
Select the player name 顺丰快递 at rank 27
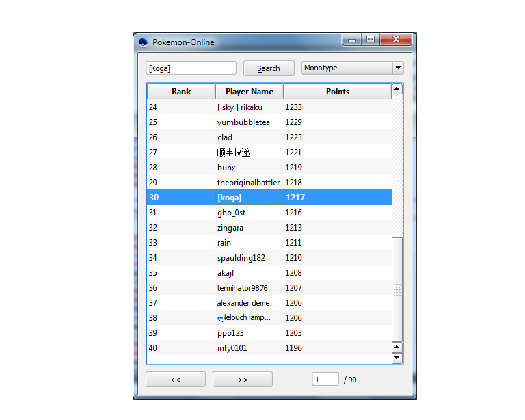point(233,153)
